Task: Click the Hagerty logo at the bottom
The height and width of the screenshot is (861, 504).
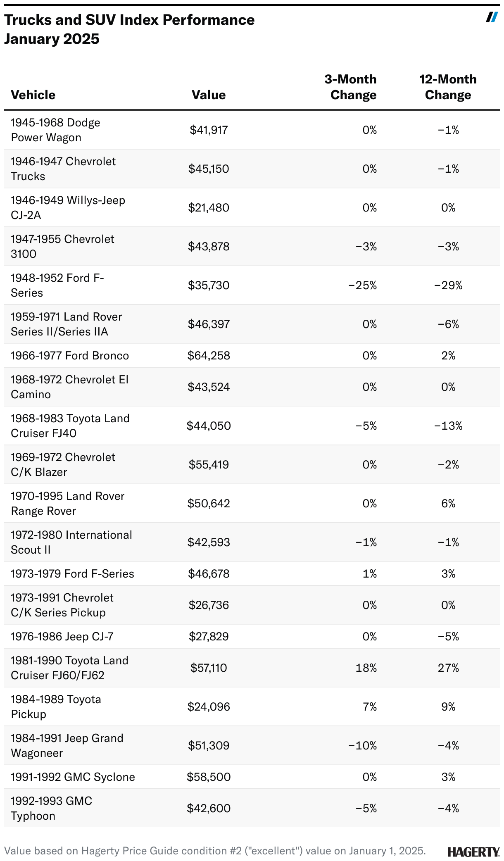Action: click(473, 851)
